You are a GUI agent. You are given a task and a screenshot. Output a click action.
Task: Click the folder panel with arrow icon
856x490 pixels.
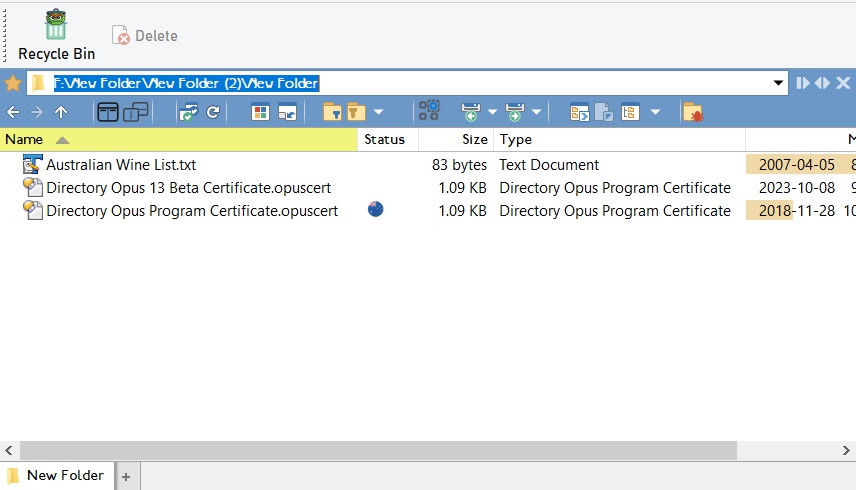pyautogui.click(x=579, y=112)
